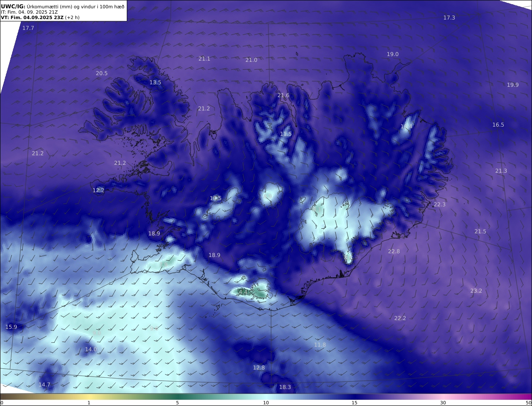Click the 14.7 value label
This screenshot has width=532, height=406.
tap(44, 385)
